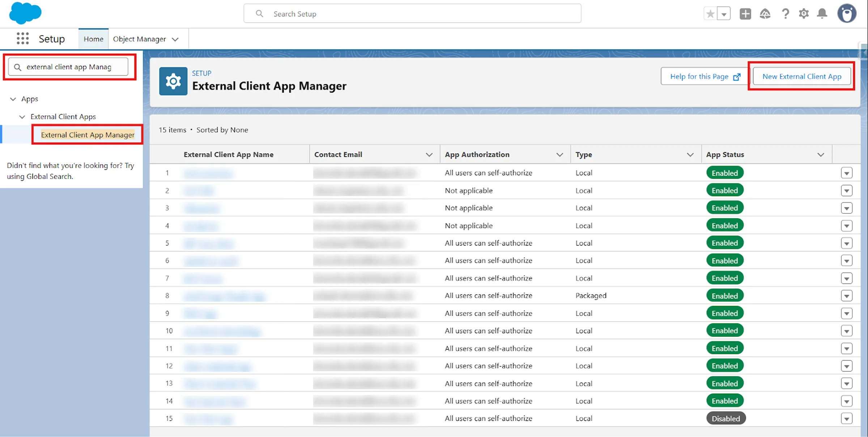The height and width of the screenshot is (437, 868).
Task: Open App Authorization column menu chevron
Action: [x=560, y=154]
